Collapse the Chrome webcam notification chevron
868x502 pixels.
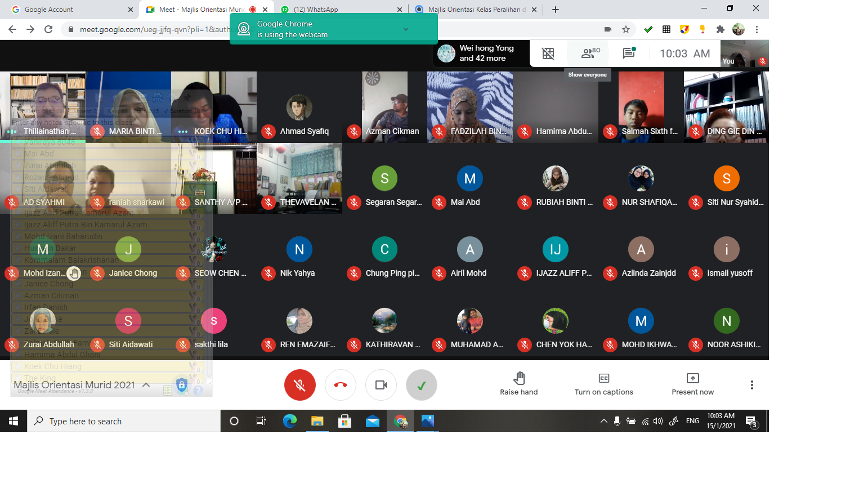click(406, 29)
